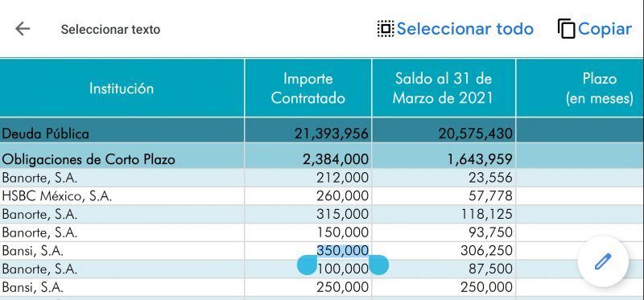Image resolution: width=644 pixels, height=300 pixels.
Task: Click the Obligaciones de Corto Plazo label
Action: tap(89, 159)
